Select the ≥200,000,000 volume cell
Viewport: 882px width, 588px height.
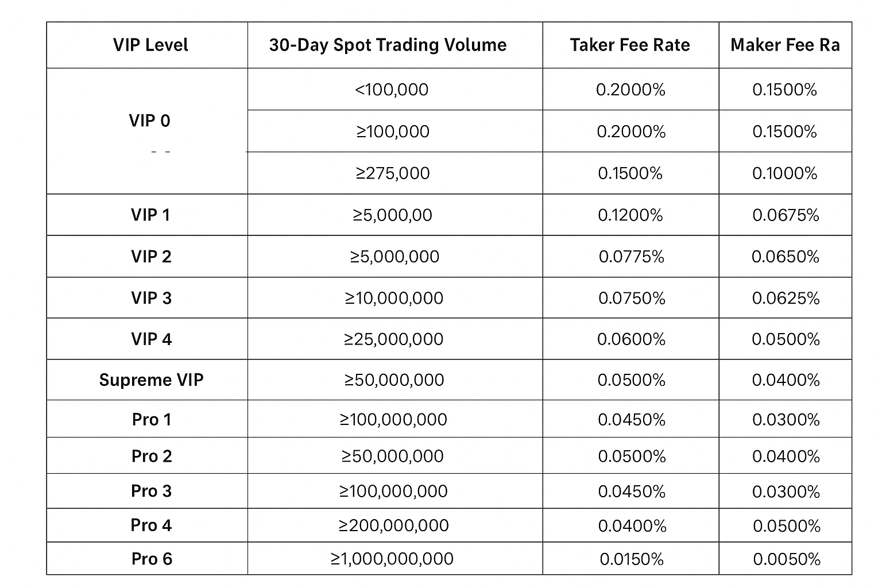click(x=394, y=525)
